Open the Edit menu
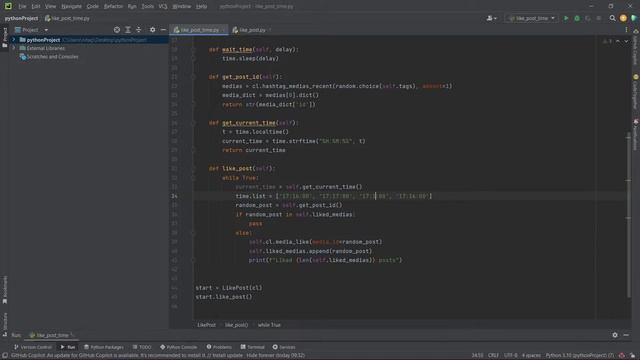The image size is (640, 360). coord(36,7)
